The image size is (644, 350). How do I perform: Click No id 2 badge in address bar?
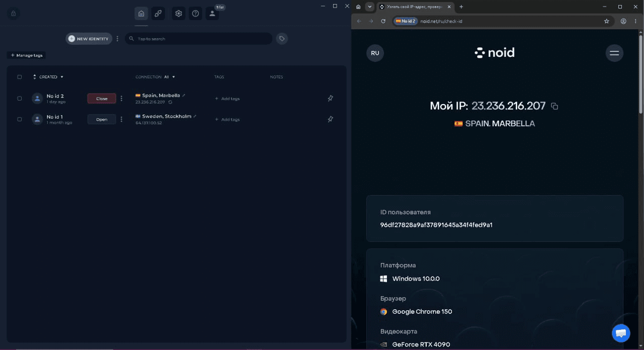(x=406, y=21)
